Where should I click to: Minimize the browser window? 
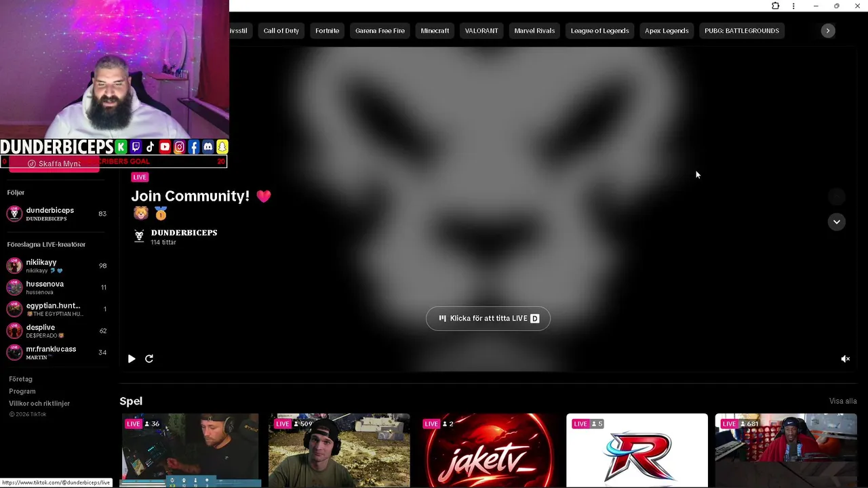[816, 6]
